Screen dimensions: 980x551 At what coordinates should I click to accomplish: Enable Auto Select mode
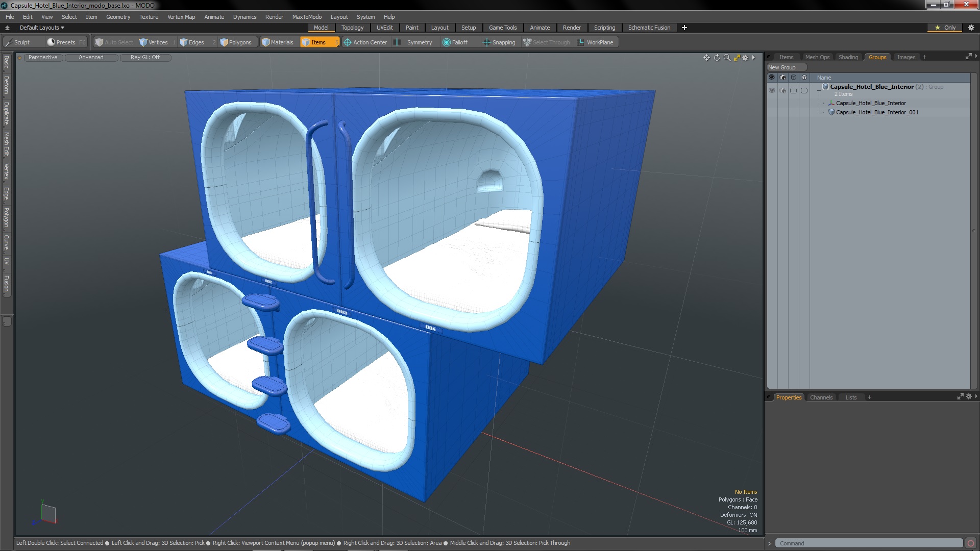114,42
